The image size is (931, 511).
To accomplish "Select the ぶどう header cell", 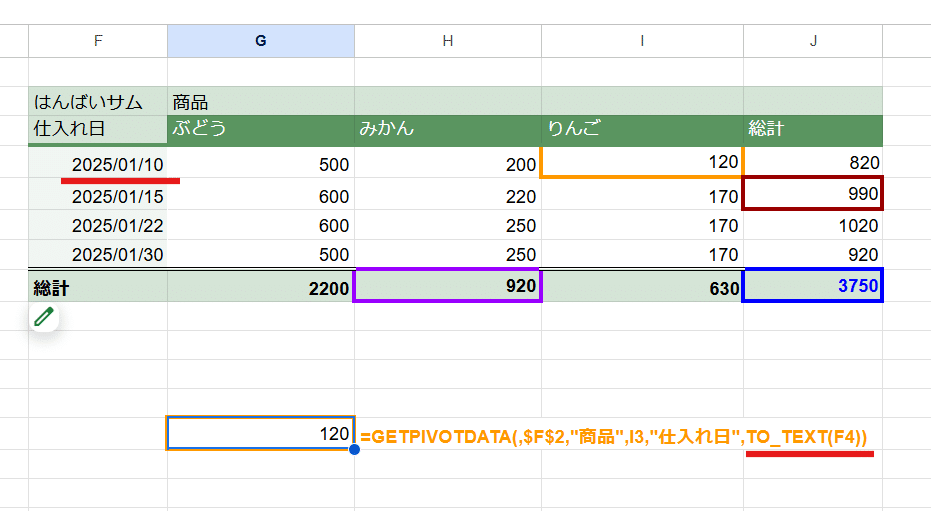I will [261, 129].
